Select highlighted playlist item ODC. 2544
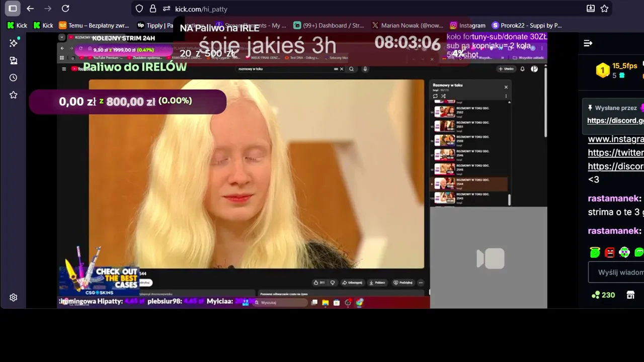Screen dimensions: 644x362 [x=470, y=184]
